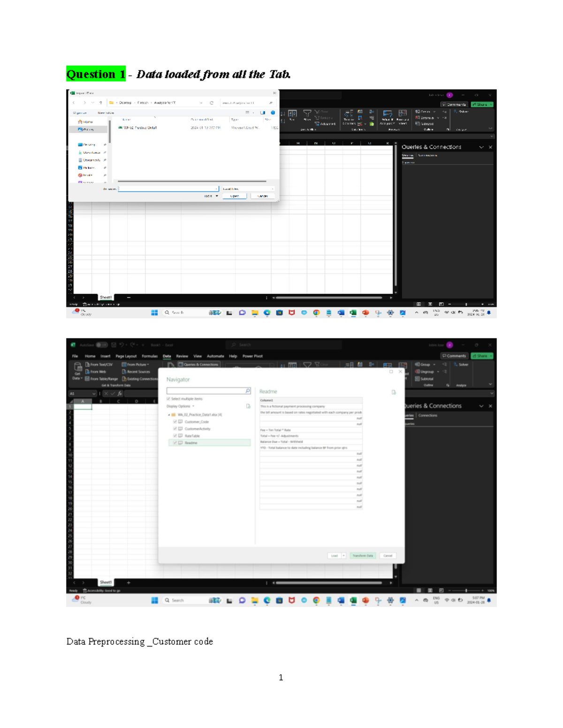Uncheck the CustomerActivity sheet checkbox
Screen dimensions: 563x728
[x=175, y=429]
